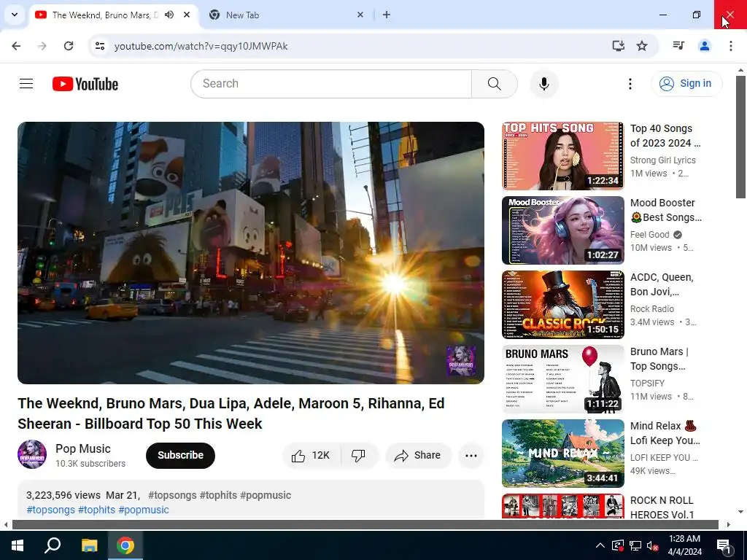The width and height of the screenshot is (747, 560).
Task: Open Mind Relax lofi thumbnail
Action: pos(562,454)
